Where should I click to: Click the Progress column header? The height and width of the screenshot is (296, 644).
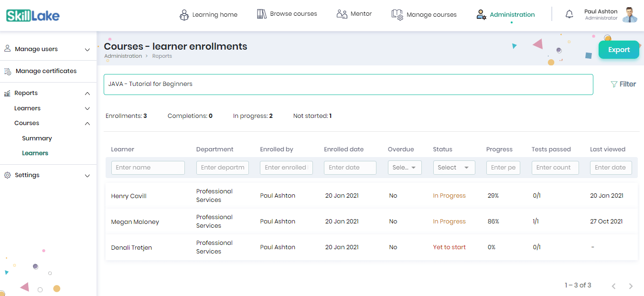[x=499, y=149]
